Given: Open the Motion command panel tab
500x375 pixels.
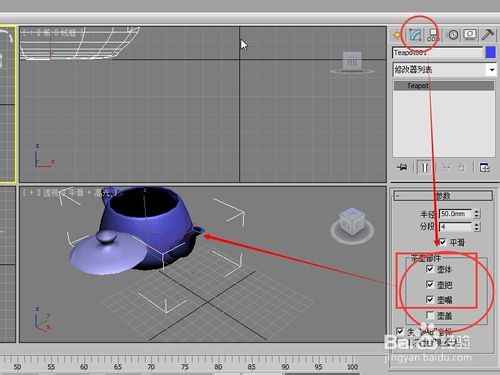Looking at the screenshot, I should (x=453, y=35).
